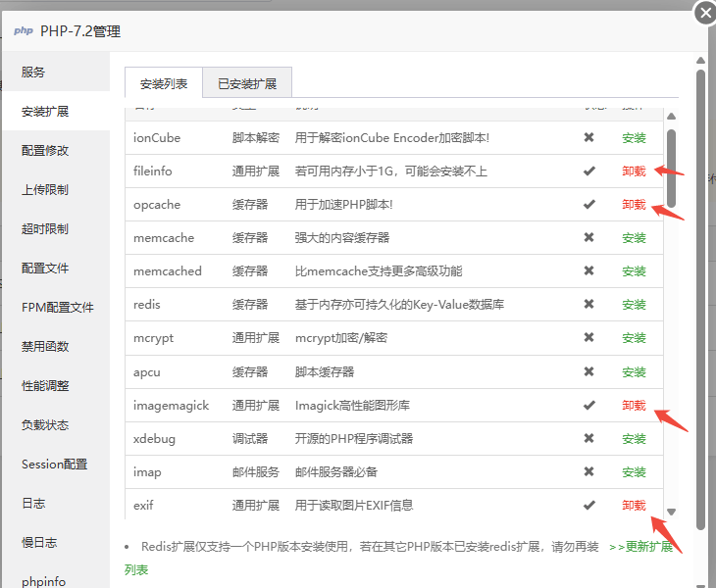Click the fileinfo installed checkmark icon
Screen dimensions: 716x588
click(589, 171)
